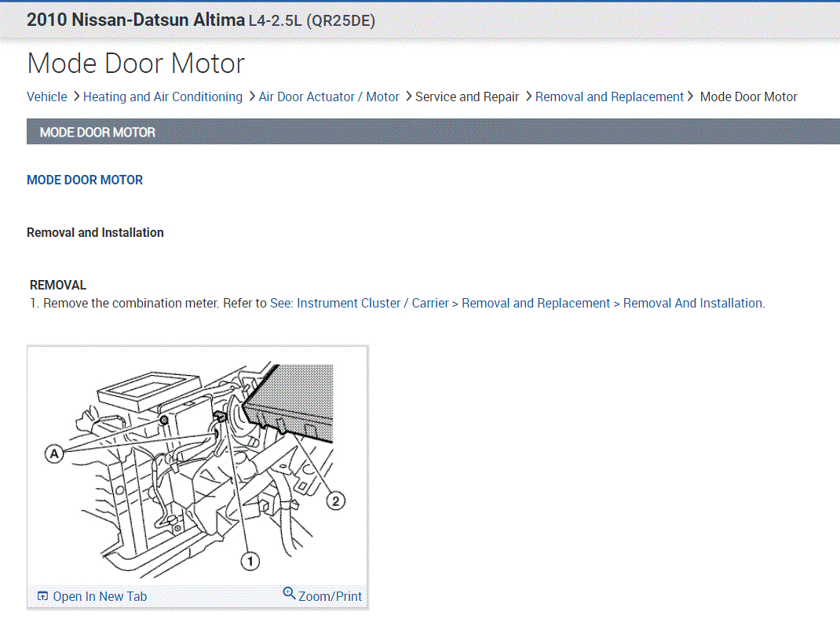Image resolution: width=840 pixels, height=619 pixels.
Task: Click the blue MODE DOOR MOTOR heading link
Action: [x=85, y=180]
